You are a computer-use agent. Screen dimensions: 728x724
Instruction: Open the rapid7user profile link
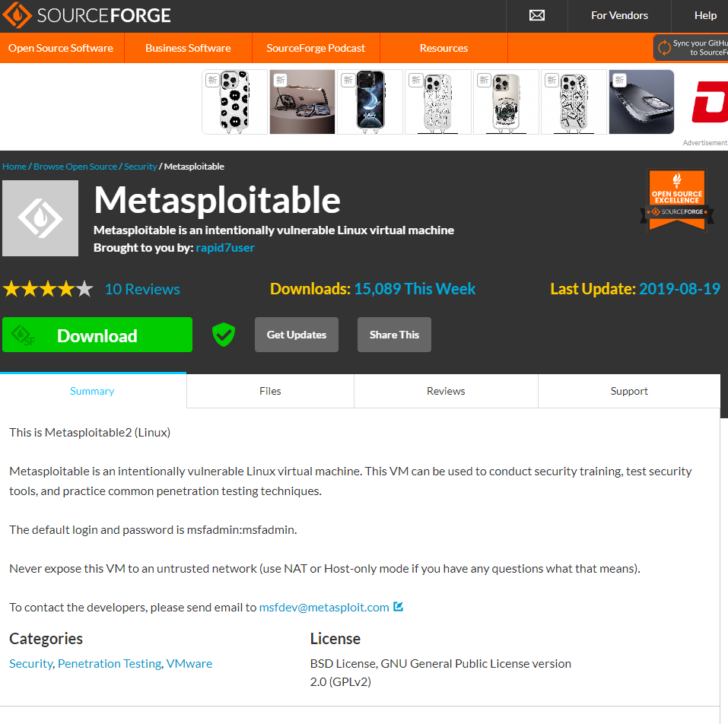pos(225,248)
